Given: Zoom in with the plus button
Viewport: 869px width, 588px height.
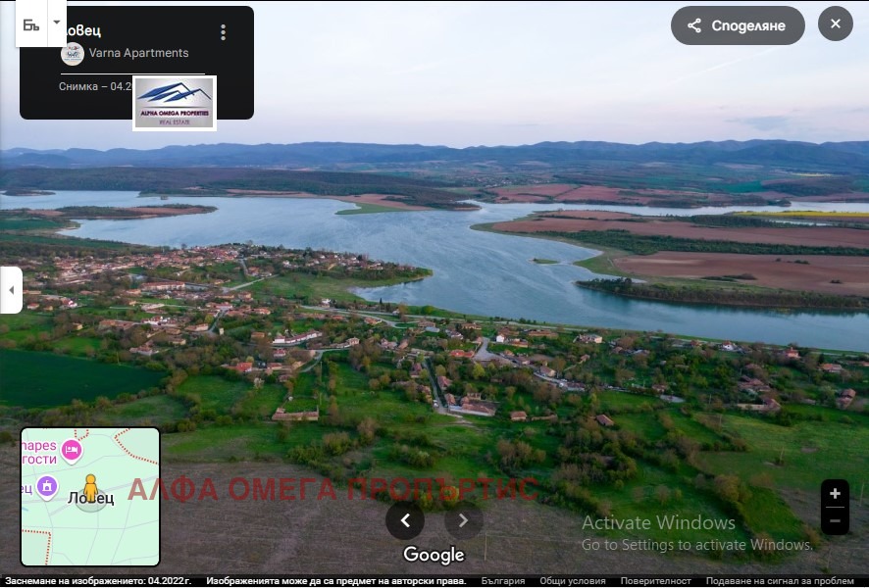Looking at the screenshot, I should [x=835, y=494].
